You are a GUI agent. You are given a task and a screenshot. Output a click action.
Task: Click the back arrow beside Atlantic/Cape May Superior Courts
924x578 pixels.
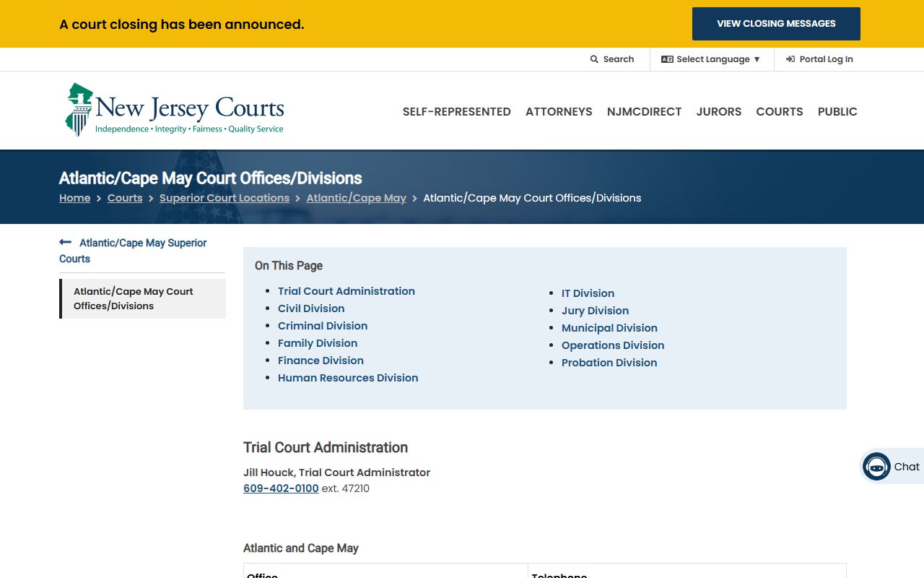66,243
